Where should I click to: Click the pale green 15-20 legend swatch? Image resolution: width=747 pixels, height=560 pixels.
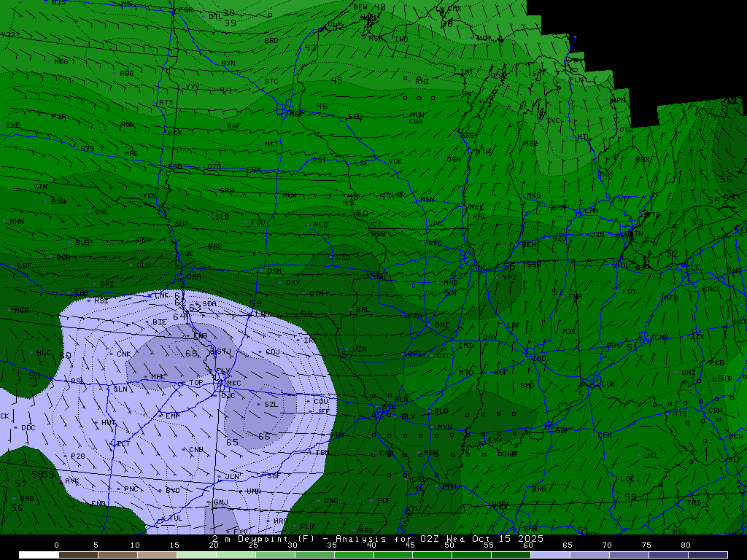(x=196, y=555)
